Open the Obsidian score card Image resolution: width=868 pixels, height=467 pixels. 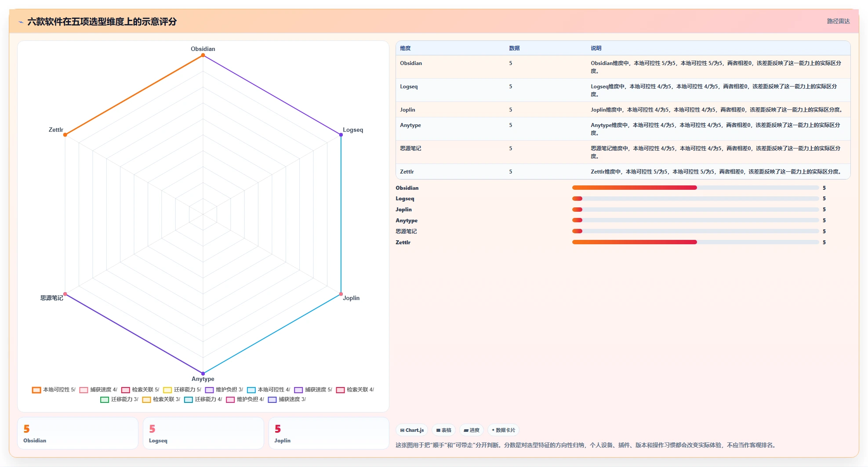tap(78, 433)
